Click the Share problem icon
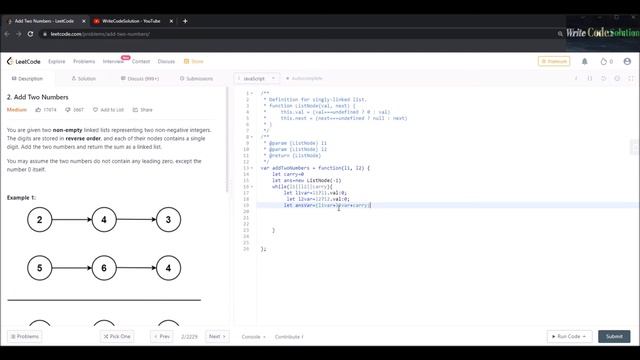The height and width of the screenshot is (360, 640). pyautogui.click(x=135, y=109)
